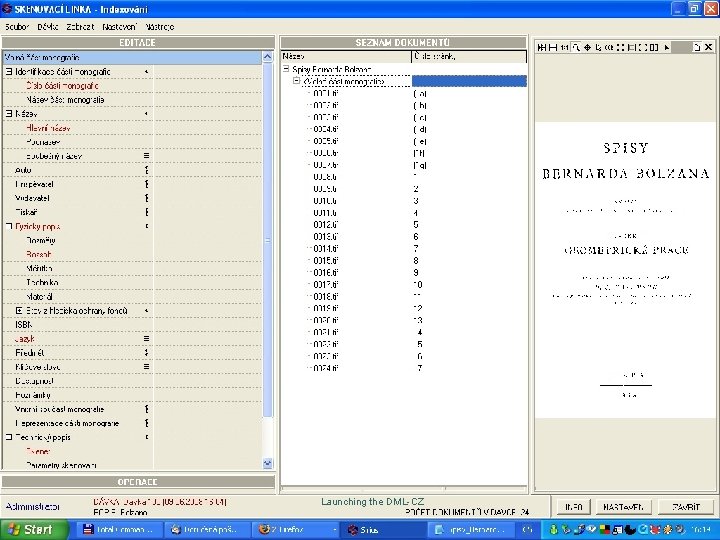
Task: Click the dashed brackets icon in the preview toolbar
Action: pyautogui.click(x=643, y=47)
